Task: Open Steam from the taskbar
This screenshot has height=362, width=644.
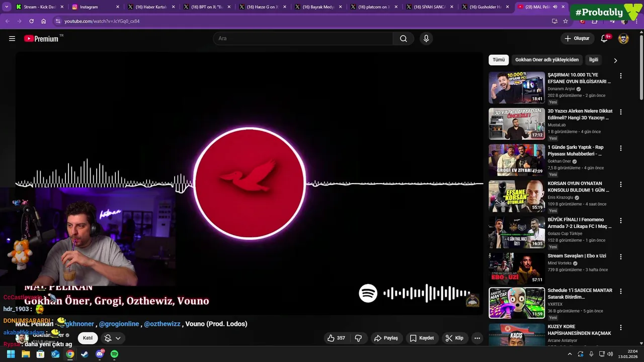Action: (85, 354)
